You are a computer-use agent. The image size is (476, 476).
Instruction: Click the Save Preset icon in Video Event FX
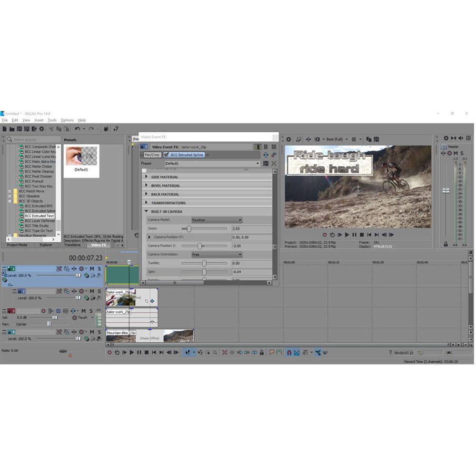[266, 163]
